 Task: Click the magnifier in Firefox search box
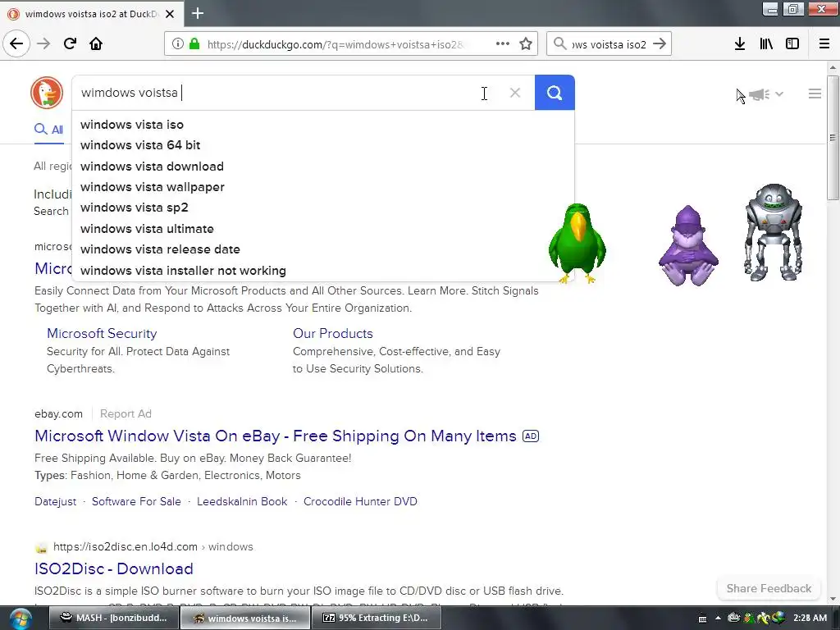[559, 44]
